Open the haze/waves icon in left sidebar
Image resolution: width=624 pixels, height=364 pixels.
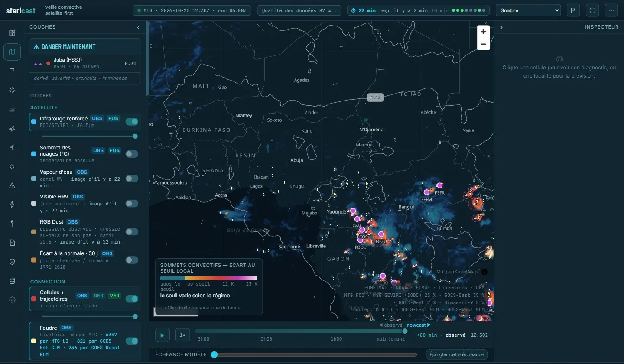pyautogui.click(x=12, y=110)
